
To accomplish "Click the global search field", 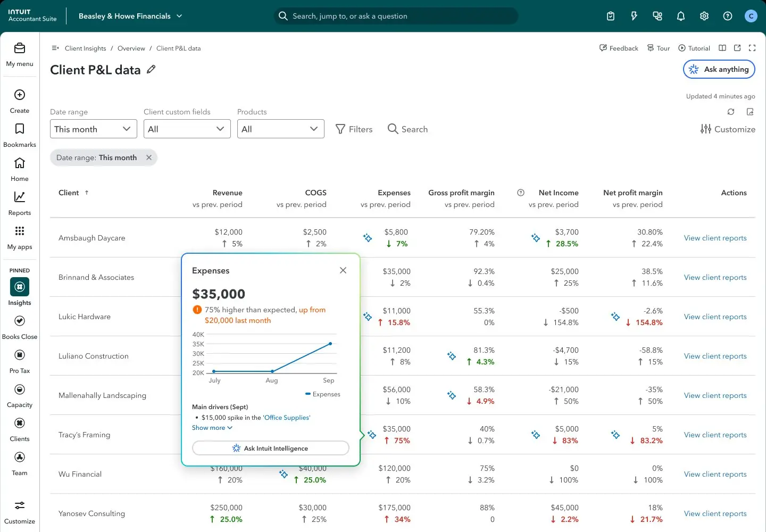I will point(396,16).
